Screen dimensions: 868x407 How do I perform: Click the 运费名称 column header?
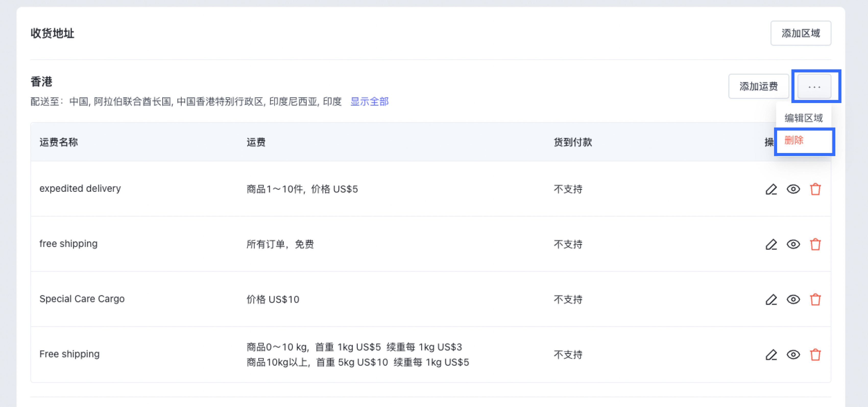click(59, 142)
